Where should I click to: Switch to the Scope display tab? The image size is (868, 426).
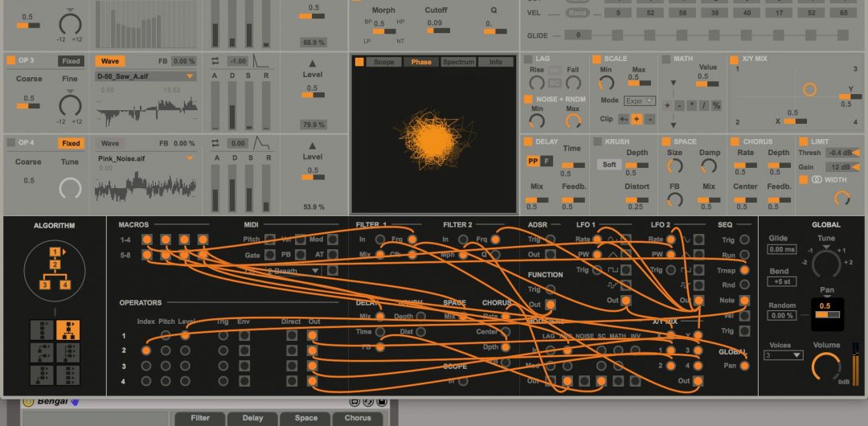(x=384, y=62)
